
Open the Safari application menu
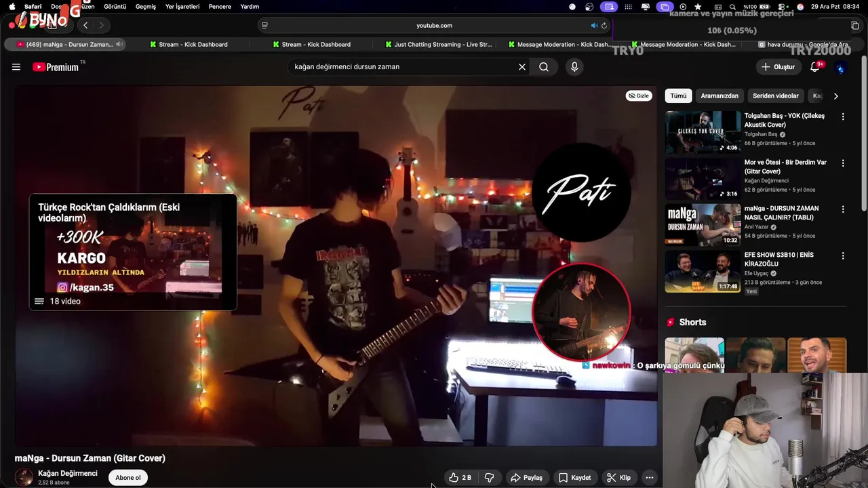tap(33, 7)
